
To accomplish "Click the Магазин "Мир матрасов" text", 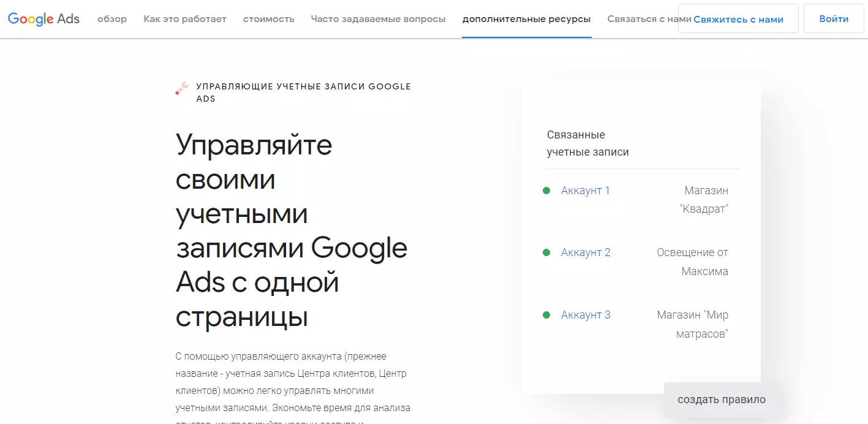I will tap(693, 324).
